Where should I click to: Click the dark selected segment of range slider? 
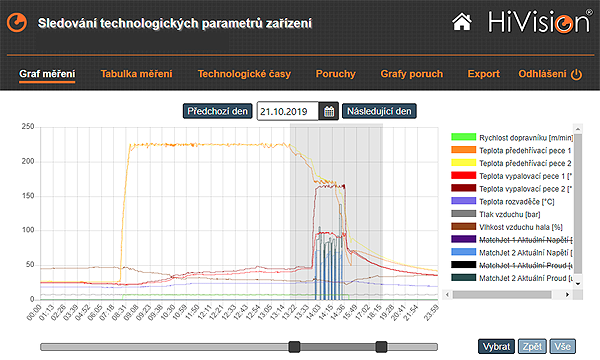point(338,347)
